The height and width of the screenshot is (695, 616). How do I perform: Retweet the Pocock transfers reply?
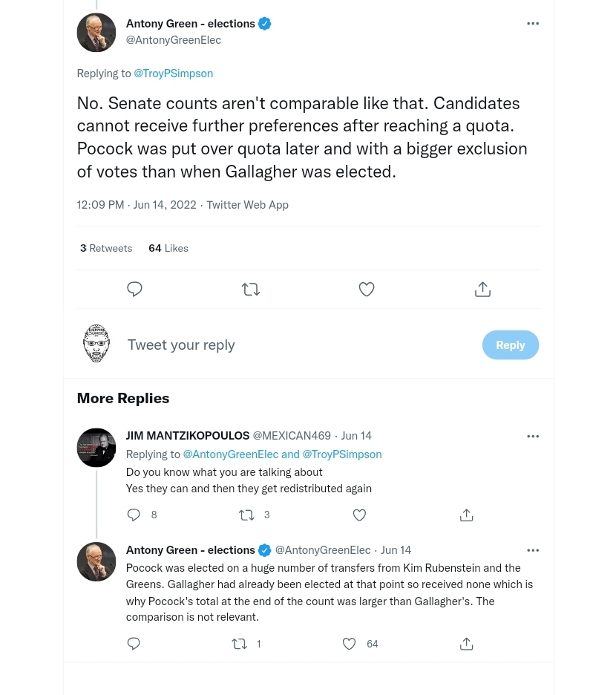point(240,644)
